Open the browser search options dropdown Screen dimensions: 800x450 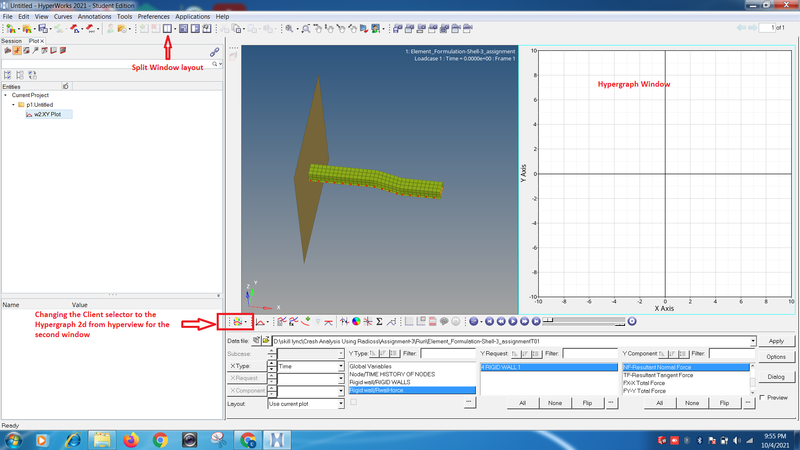(x=220, y=64)
